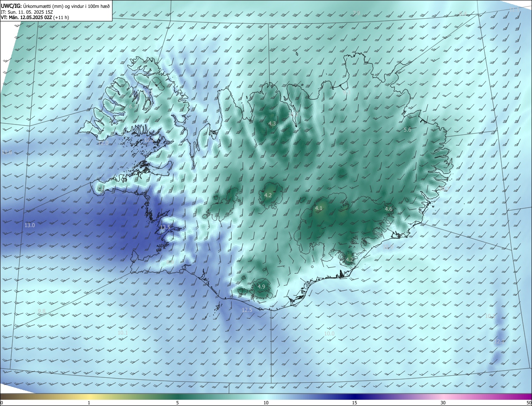Click the 4.9 value label near the south coast

tap(261, 287)
